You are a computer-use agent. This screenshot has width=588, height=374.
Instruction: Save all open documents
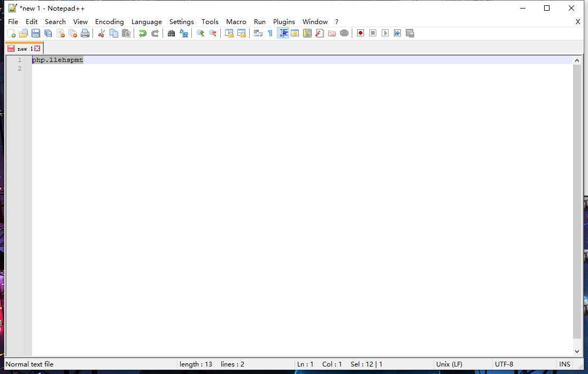(48, 33)
